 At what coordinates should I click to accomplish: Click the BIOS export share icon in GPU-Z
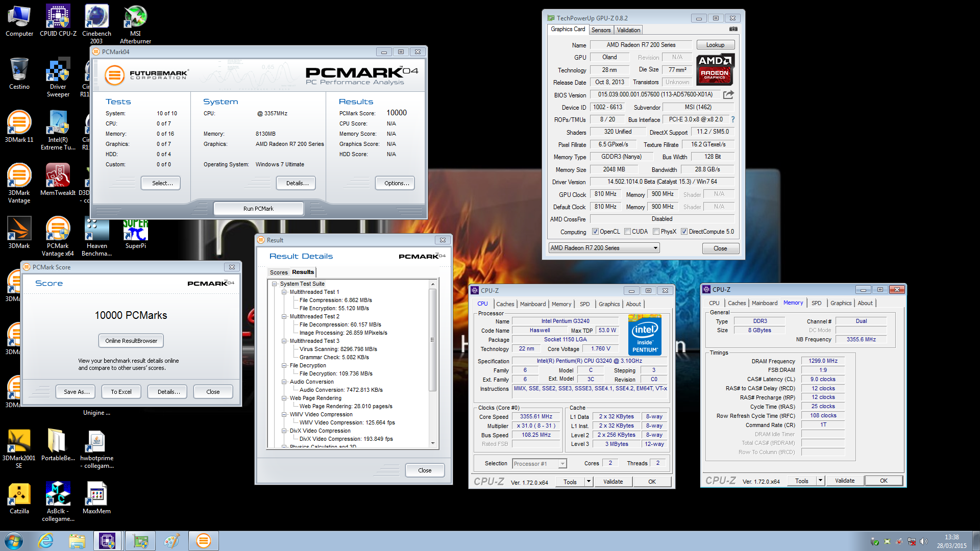728,94
